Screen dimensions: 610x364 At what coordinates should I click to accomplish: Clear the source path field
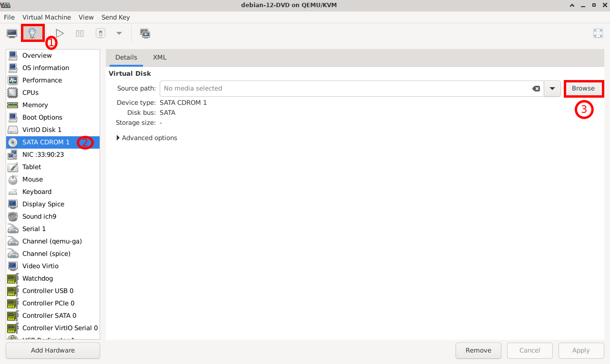[536, 89]
